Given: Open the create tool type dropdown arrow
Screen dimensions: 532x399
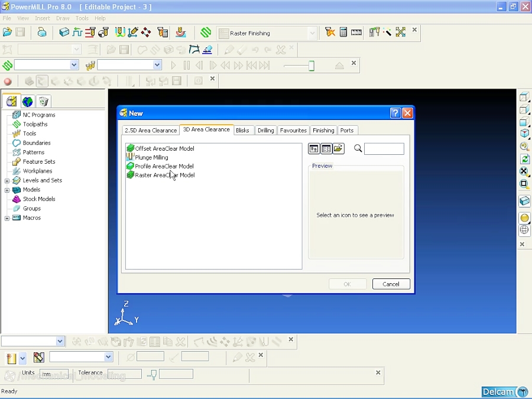Looking at the screenshot, I should click(22, 358).
